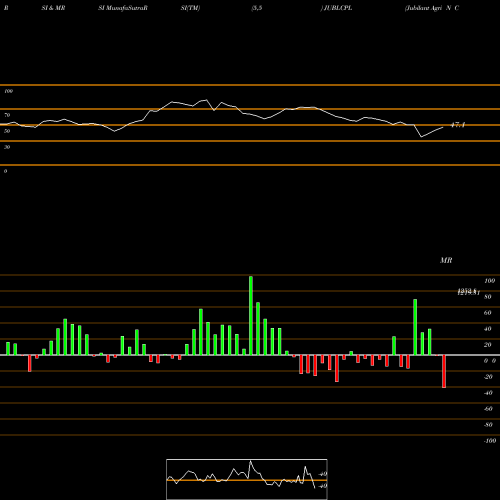The image size is (500, 500).
Task: Click the "SI MunafaSutraR" header text
Action: point(123,8)
